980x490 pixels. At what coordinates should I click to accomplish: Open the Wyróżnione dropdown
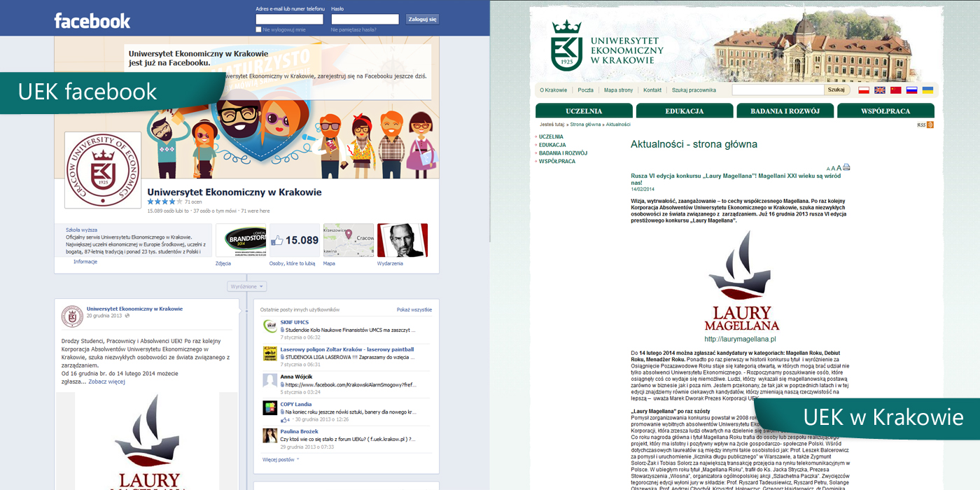coord(247,286)
